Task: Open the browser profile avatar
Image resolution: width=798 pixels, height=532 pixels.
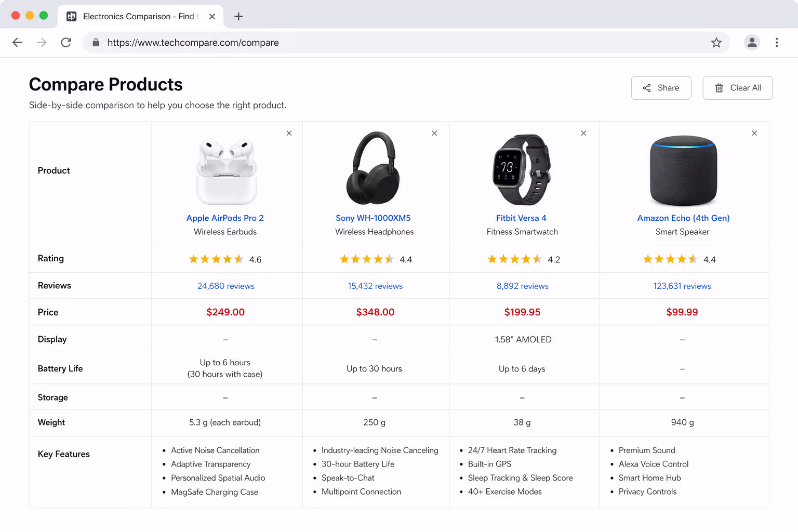Action: pyautogui.click(x=752, y=43)
